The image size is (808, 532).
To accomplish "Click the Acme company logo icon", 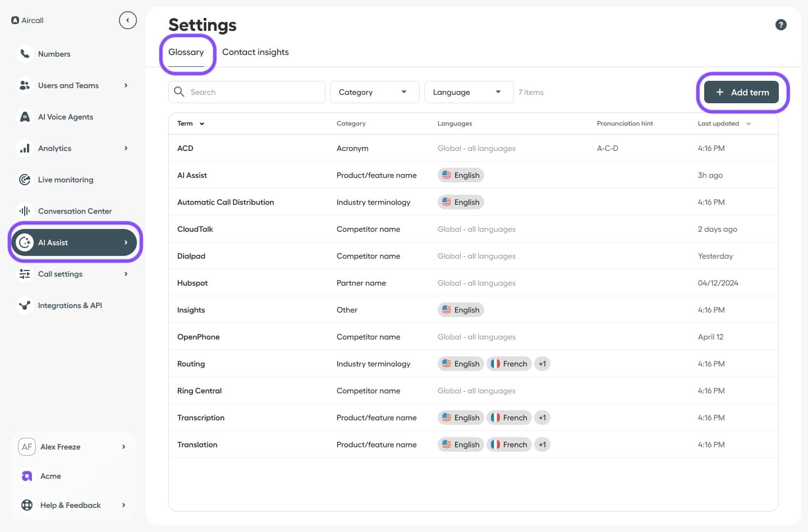I will coord(27,476).
